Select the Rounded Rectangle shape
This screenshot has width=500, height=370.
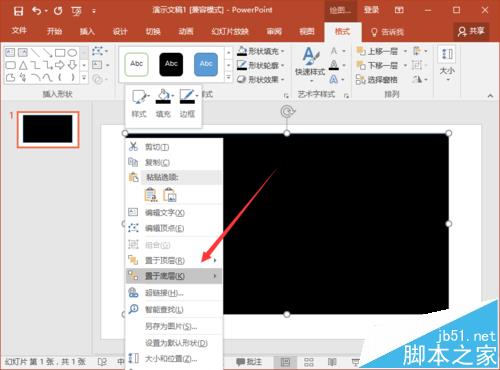point(10,65)
